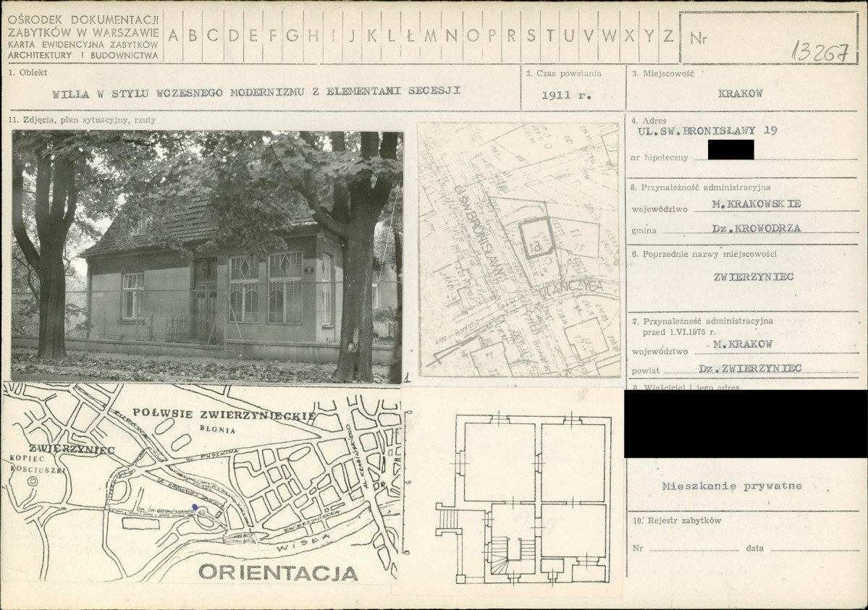Click the handwritten card number 13267
Image resolution: width=868 pixels, height=610 pixels.
pyautogui.click(x=820, y=50)
